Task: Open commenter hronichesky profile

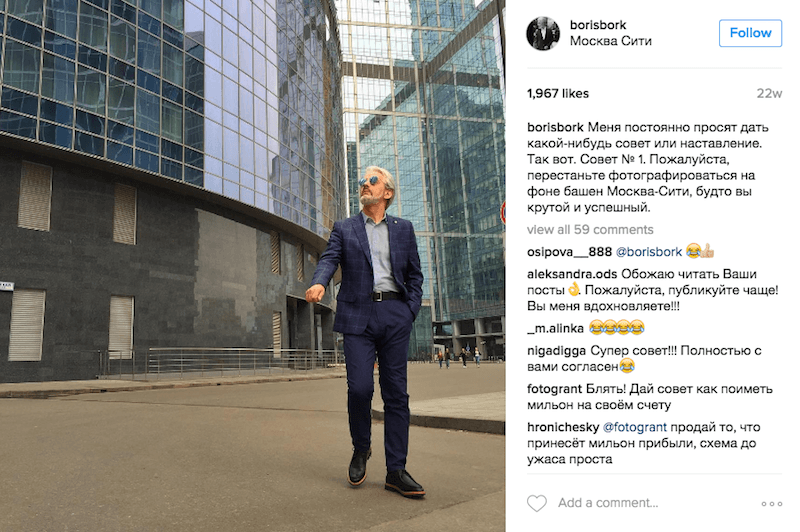Action: pyautogui.click(x=563, y=427)
